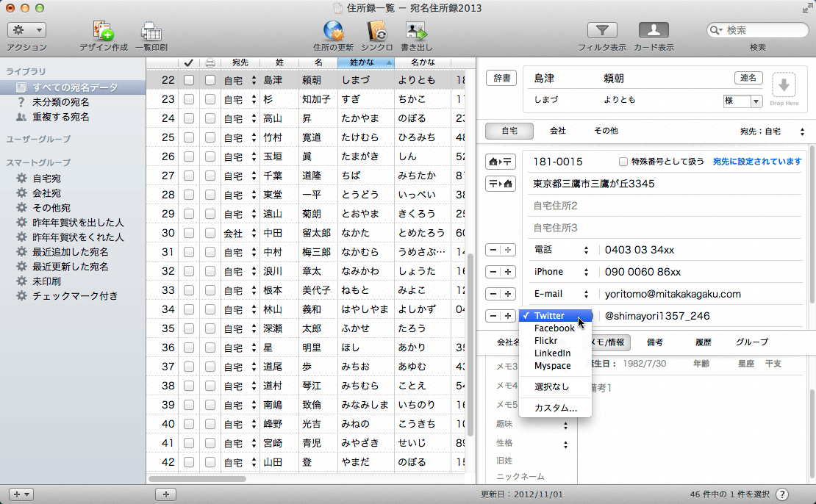Add a row after iPhone

(x=508, y=272)
